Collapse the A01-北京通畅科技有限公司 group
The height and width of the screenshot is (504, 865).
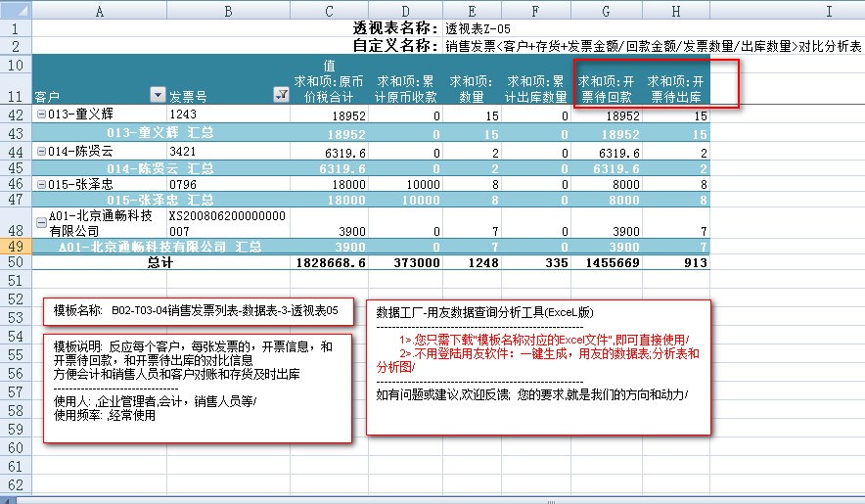40,222
